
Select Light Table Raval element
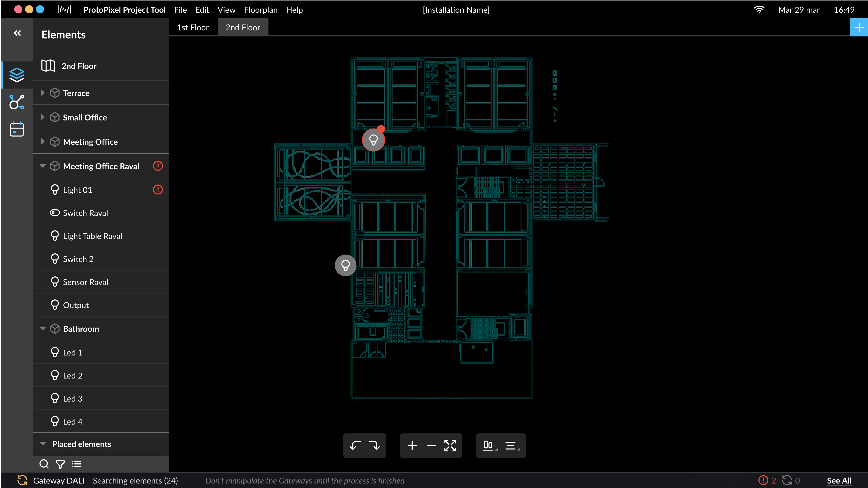[x=101, y=236]
